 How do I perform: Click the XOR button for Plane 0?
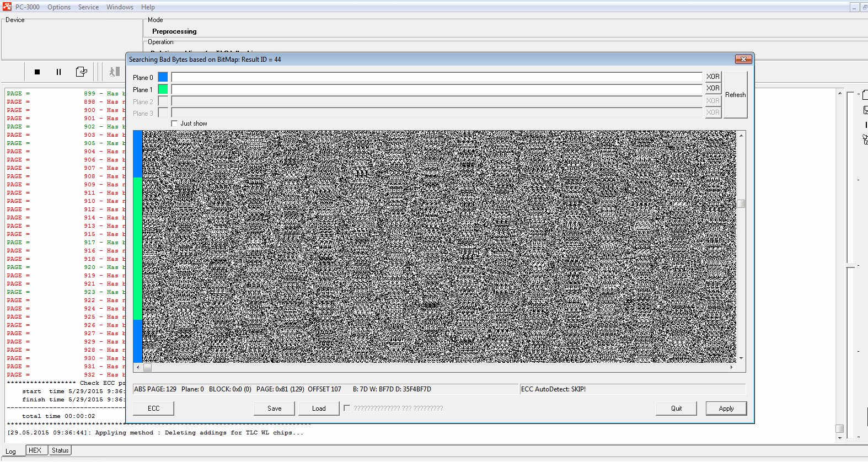[713, 77]
